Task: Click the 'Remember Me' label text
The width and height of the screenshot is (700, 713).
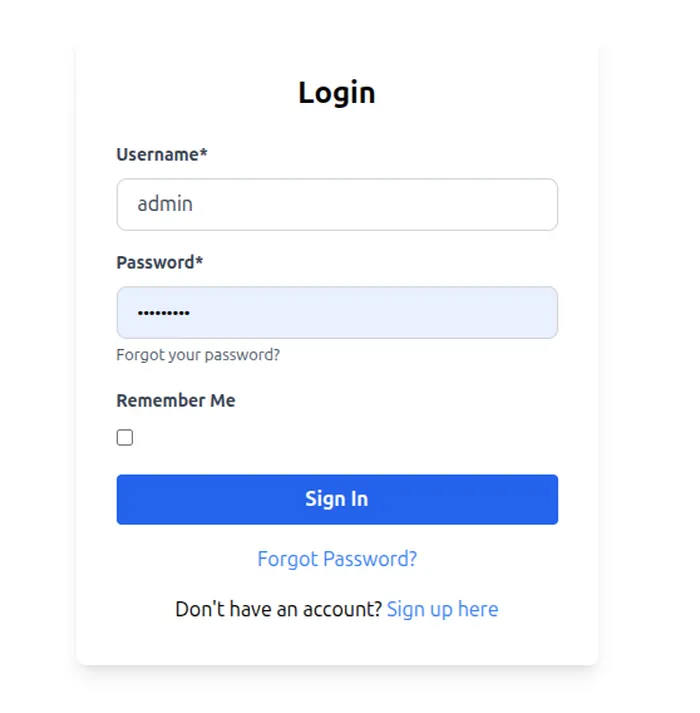Action: click(176, 400)
